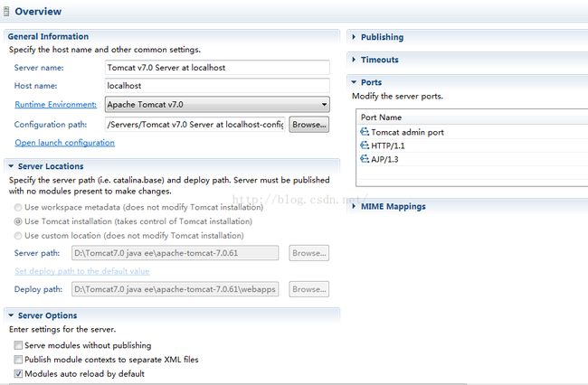The height and width of the screenshot is (385, 588).
Task: Expand the MIME Mappings section
Action: [x=354, y=206]
